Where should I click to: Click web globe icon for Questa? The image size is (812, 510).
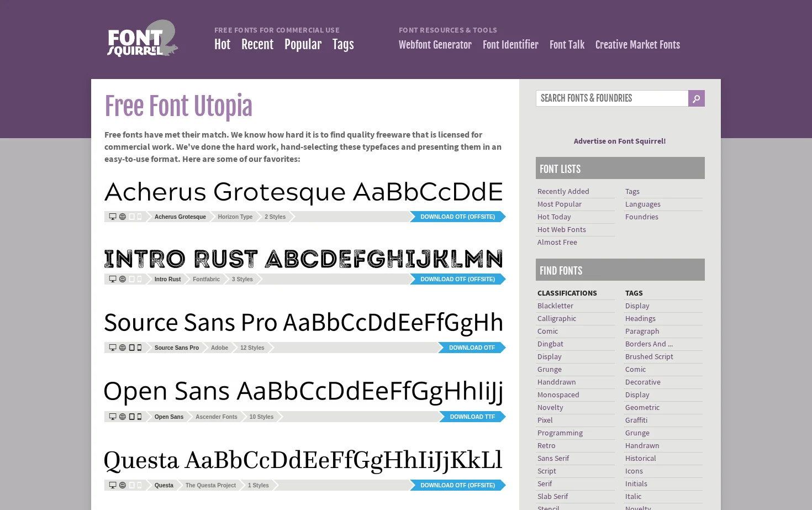123,485
